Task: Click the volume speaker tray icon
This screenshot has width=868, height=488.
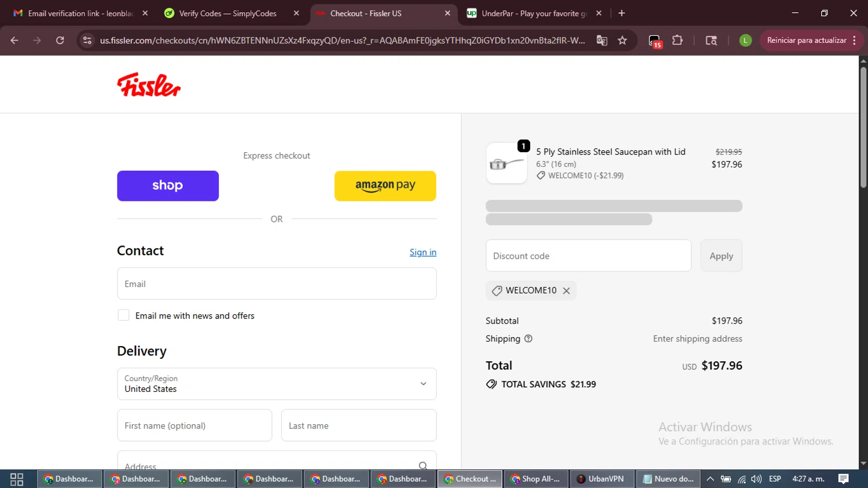Action: click(x=756, y=479)
